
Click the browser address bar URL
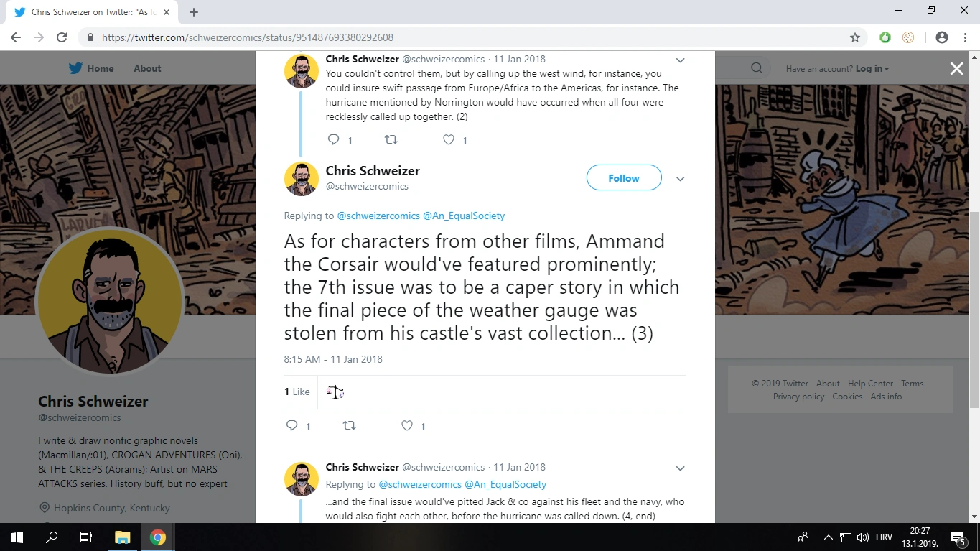(x=248, y=37)
